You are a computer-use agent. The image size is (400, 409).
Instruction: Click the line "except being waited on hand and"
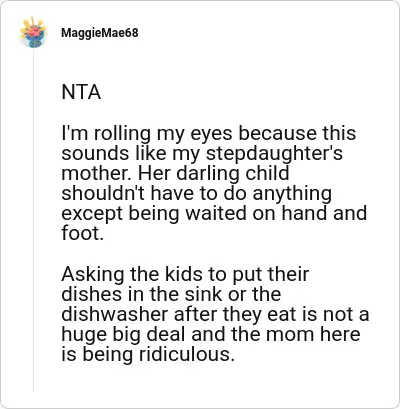pyautogui.click(x=214, y=213)
